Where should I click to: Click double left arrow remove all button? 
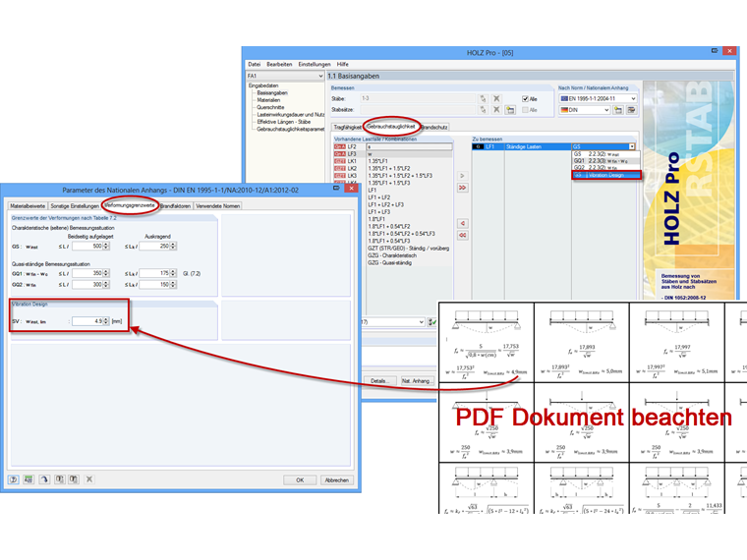click(x=462, y=235)
